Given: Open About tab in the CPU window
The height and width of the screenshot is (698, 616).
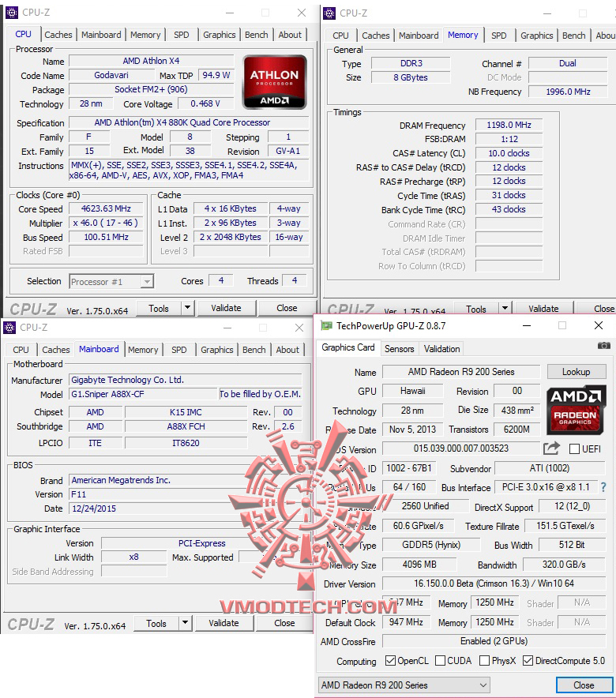Looking at the screenshot, I should [x=290, y=35].
